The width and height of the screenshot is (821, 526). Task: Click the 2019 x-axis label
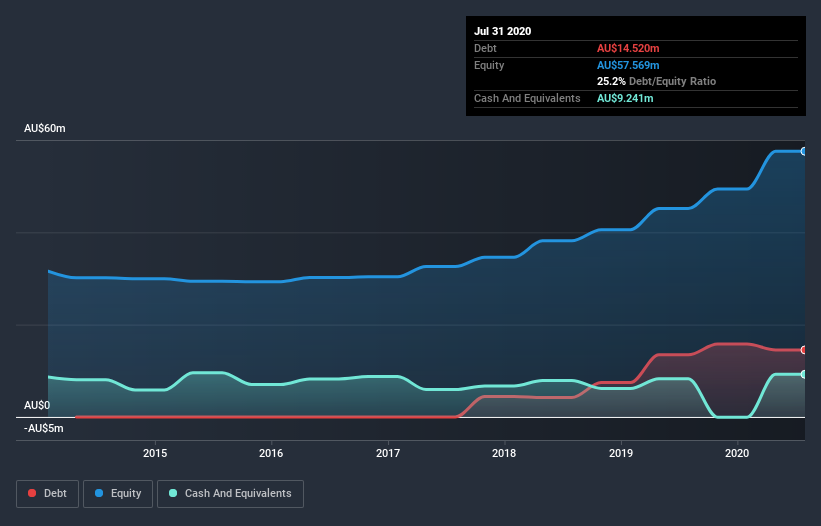(x=621, y=453)
